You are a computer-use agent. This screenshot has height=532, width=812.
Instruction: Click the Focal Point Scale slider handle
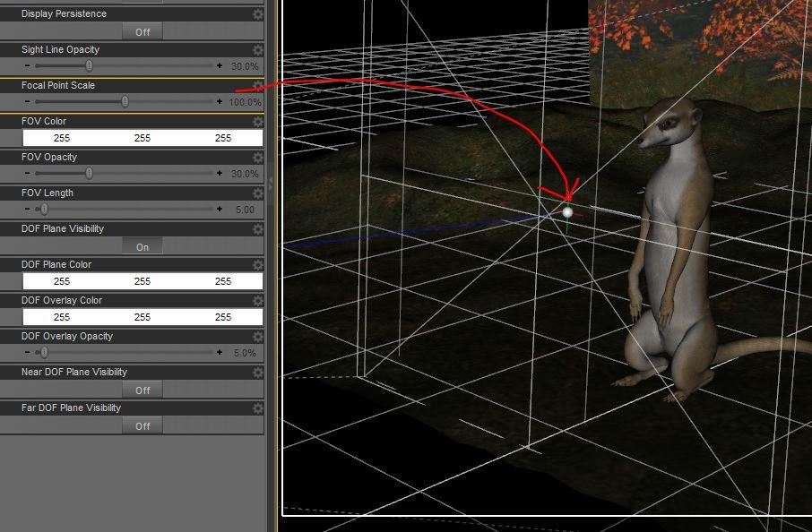pyautogui.click(x=125, y=101)
